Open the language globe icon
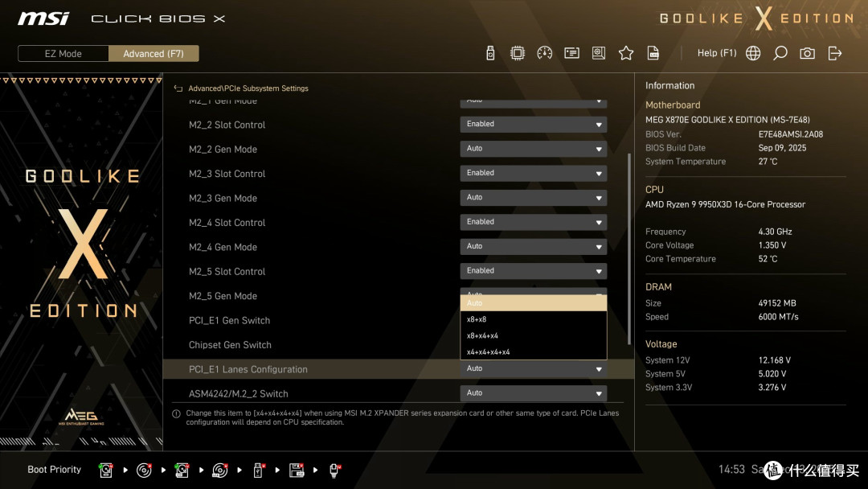Screen dimensions: 868x489 pos(753,53)
